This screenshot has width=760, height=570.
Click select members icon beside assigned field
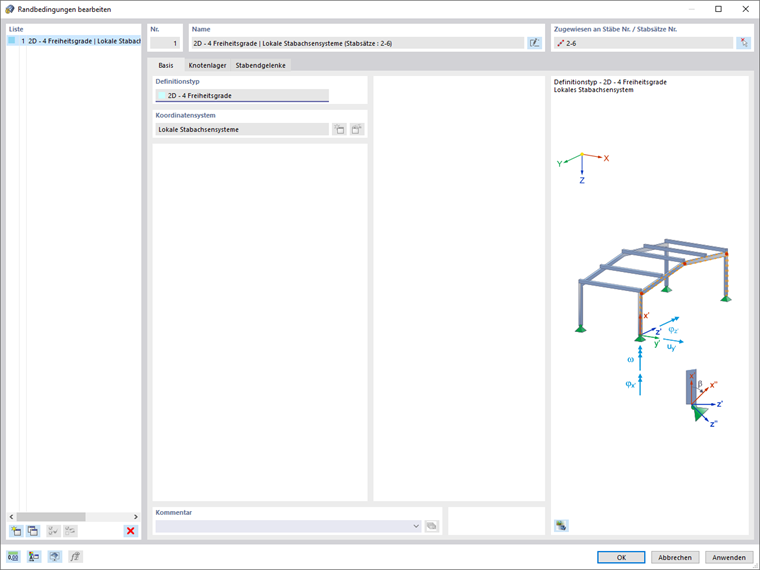click(x=743, y=43)
